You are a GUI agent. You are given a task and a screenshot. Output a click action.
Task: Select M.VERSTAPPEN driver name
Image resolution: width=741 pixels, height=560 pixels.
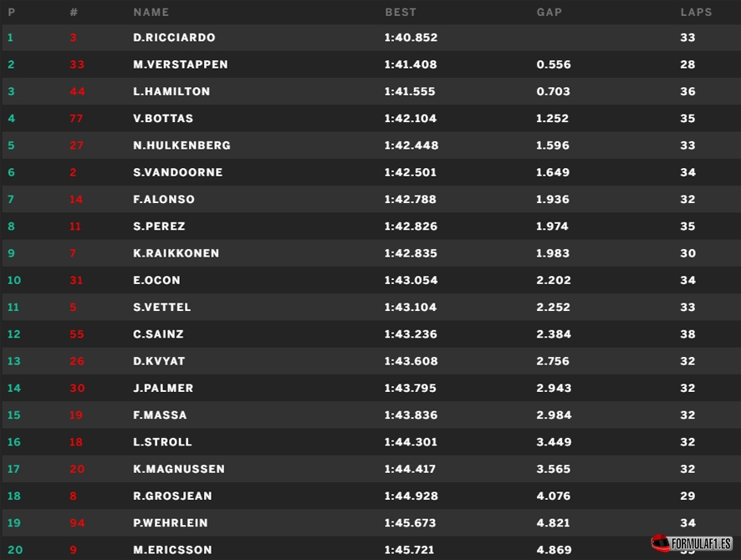pos(180,64)
